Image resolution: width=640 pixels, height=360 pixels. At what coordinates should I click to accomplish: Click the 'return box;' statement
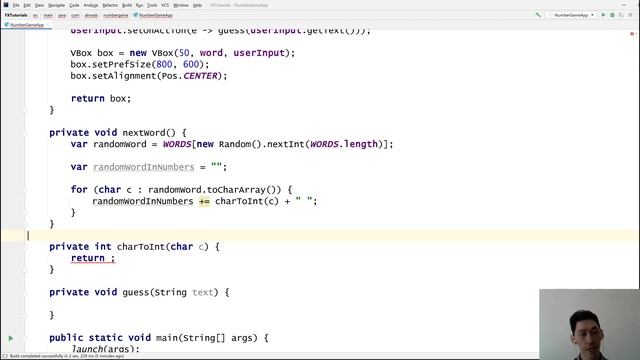pos(101,99)
